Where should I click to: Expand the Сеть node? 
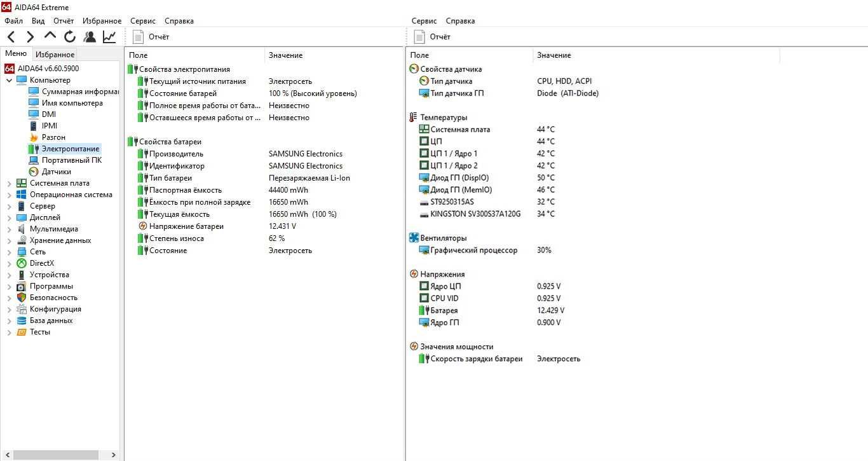pyautogui.click(x=9, y=252)
